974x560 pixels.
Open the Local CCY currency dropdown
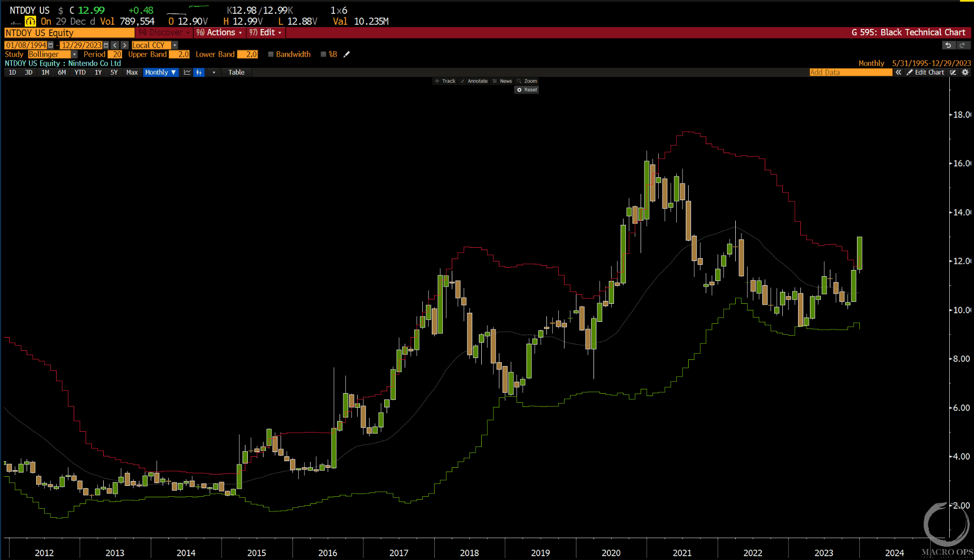click(175, 45)
